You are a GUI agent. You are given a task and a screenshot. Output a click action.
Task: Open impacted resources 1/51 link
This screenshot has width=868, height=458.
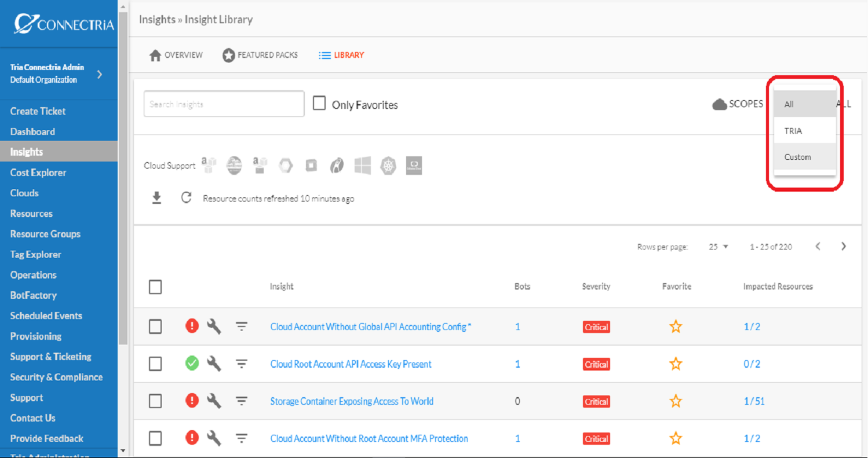point(754,401)
